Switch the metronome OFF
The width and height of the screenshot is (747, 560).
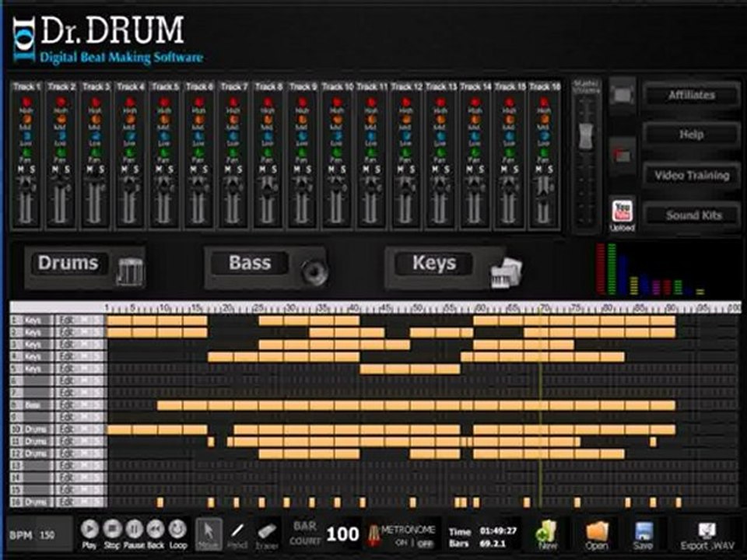[x=425, y=543]
